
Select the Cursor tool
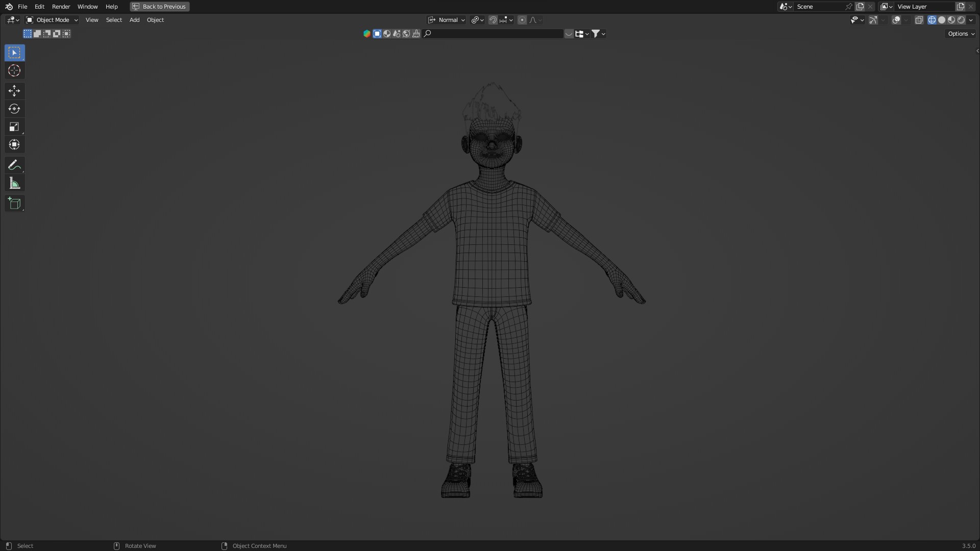(x=14, y=70)
